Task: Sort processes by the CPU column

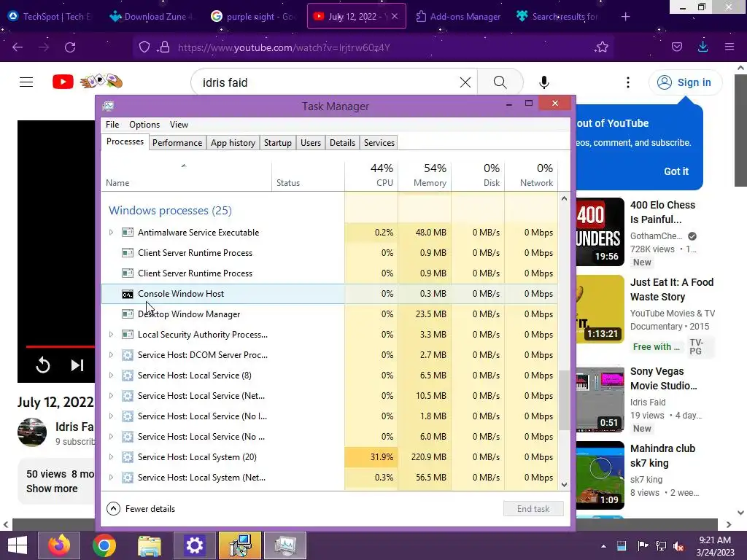Action: point(371,175)
